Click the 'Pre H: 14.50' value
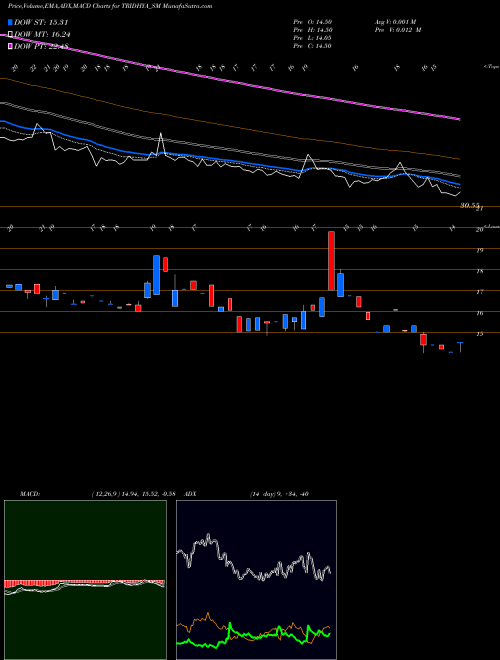Screen dimensions: 500x660 [x=312, y=30]
